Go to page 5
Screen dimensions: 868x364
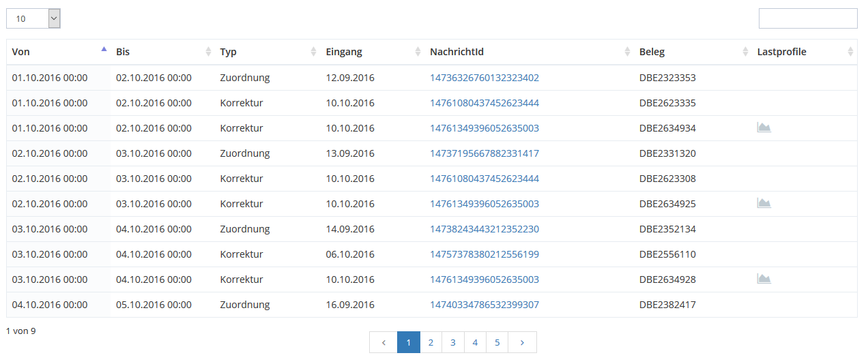(497, 342)
